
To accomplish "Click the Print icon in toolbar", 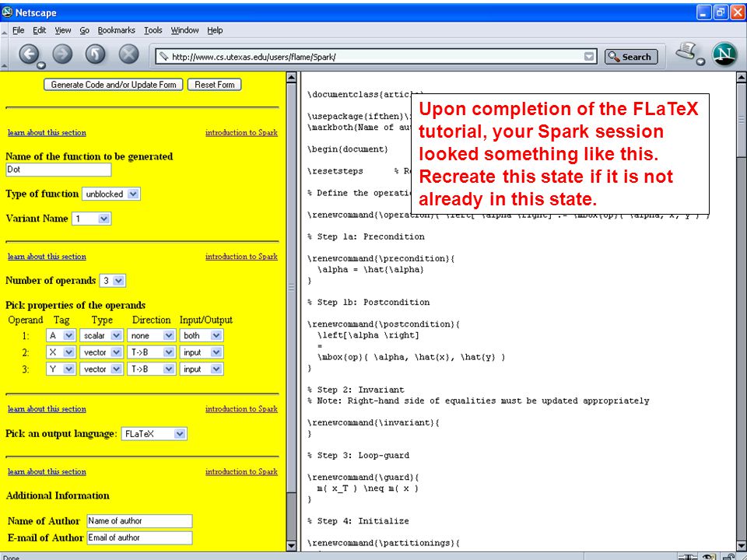I will (686, 51).
